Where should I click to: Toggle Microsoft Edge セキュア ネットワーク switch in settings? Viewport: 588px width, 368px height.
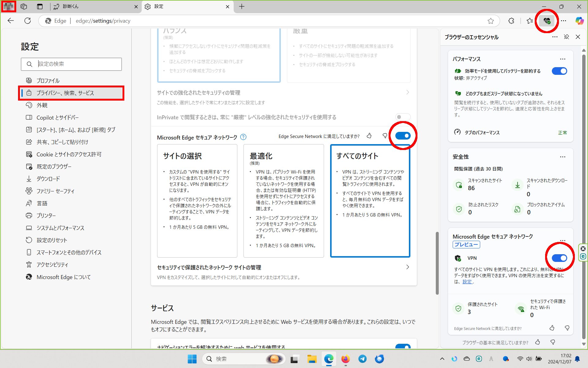tap(403, 136)
